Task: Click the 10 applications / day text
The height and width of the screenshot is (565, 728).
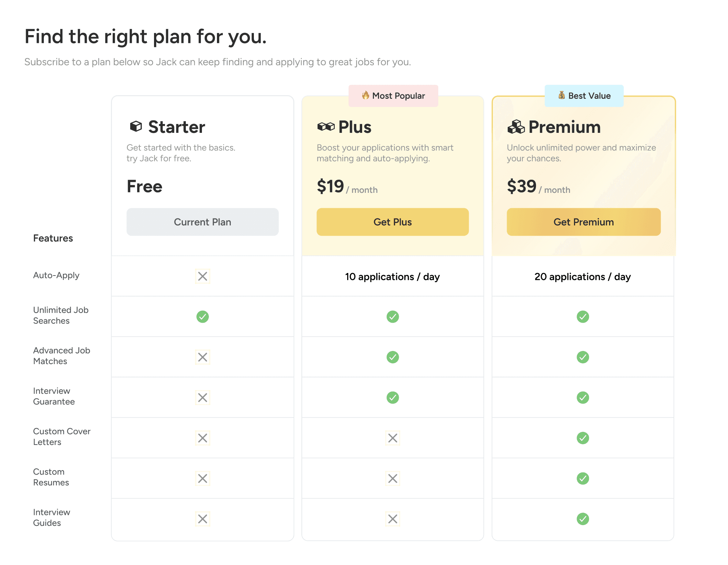Action: [392, 277]
